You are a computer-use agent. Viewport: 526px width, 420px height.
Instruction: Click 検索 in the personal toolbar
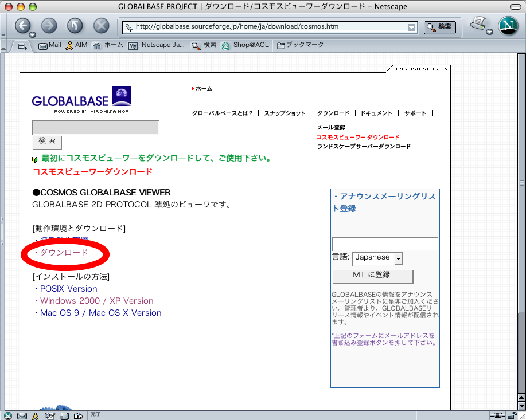point(204,45)
